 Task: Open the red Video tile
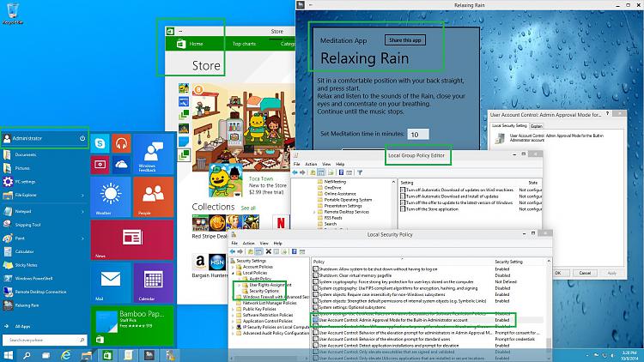[x=100, y=165]
